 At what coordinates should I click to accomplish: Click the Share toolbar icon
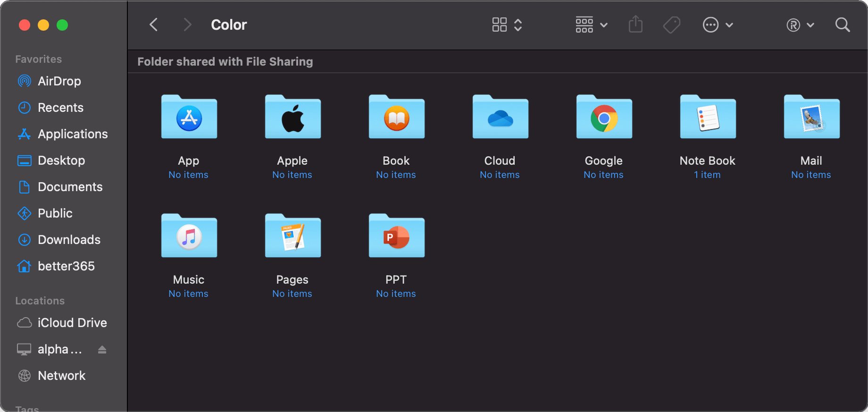[x=635, y=25]
